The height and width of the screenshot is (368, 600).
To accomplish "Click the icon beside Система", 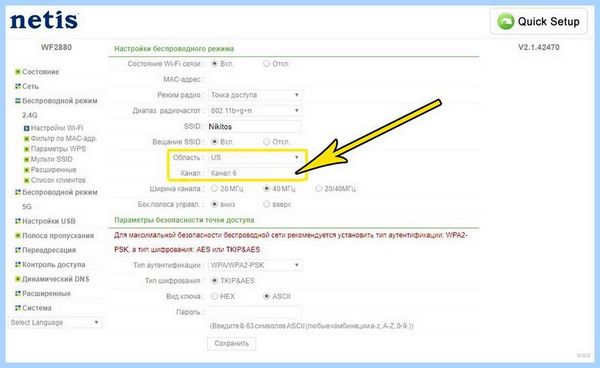I will (18, 308).
